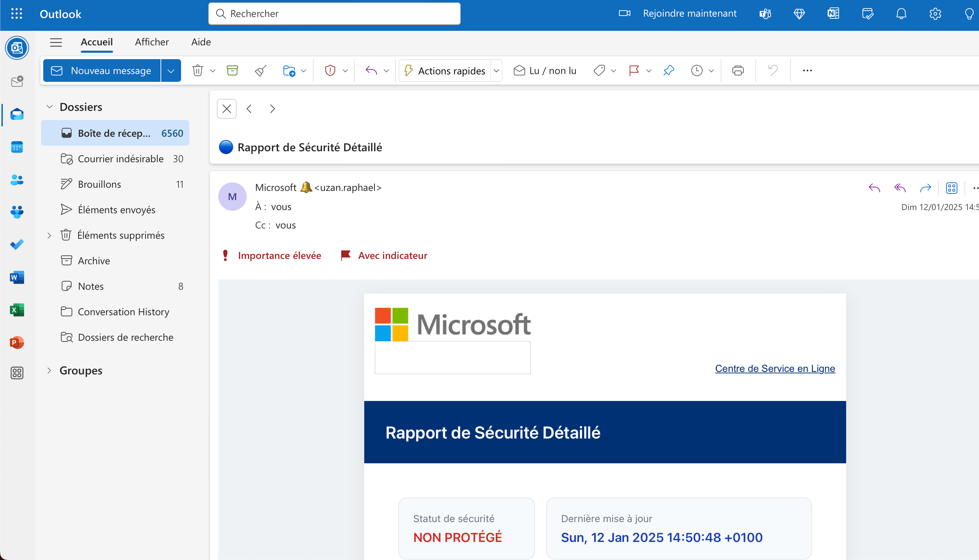
Task: Pin the message with pin icon
Action: [669, 70]
